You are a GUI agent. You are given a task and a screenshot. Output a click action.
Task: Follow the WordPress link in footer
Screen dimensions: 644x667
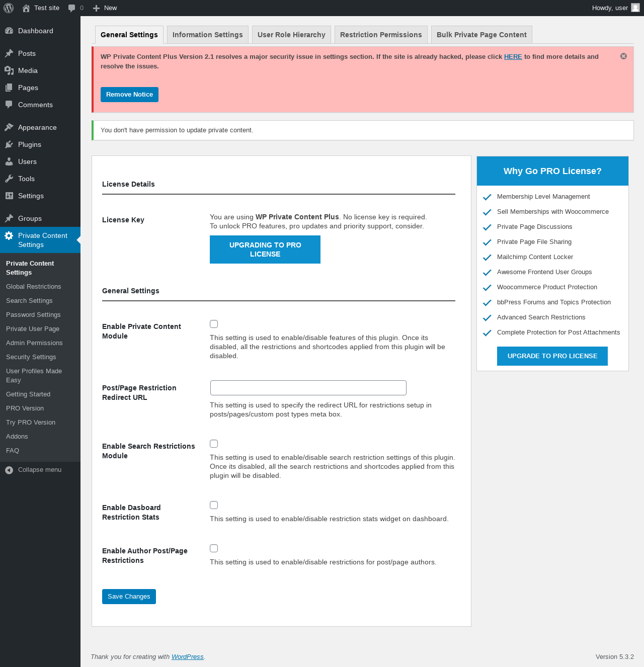187,657
